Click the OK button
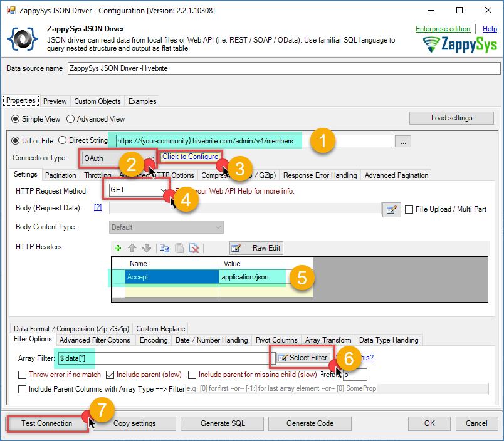This screenshot has height=441, width=504. (x=429, y=423)
